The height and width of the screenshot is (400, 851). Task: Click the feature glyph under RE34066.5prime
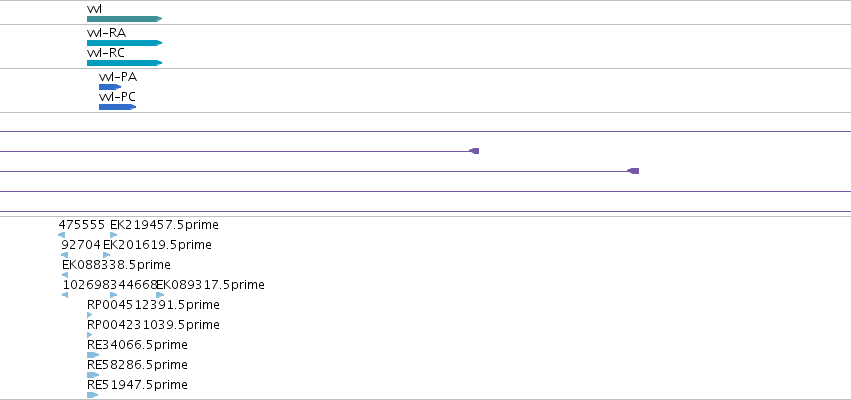pos(93,355)
